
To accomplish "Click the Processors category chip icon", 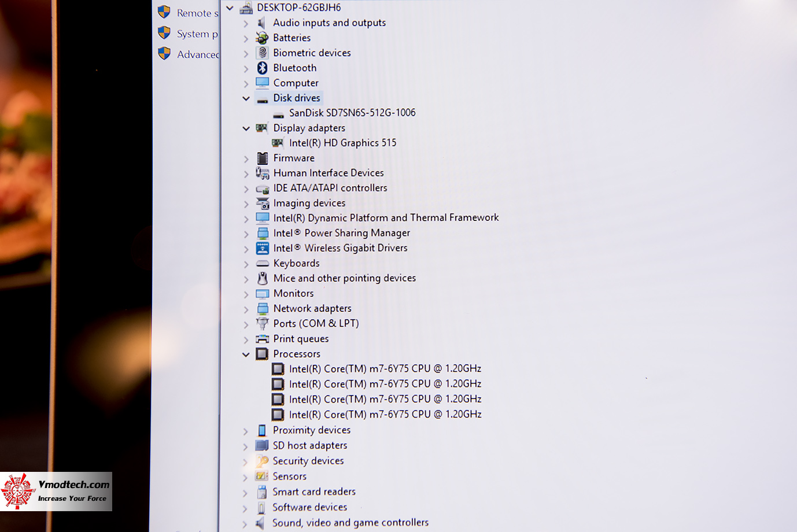I will coord(263,353).
